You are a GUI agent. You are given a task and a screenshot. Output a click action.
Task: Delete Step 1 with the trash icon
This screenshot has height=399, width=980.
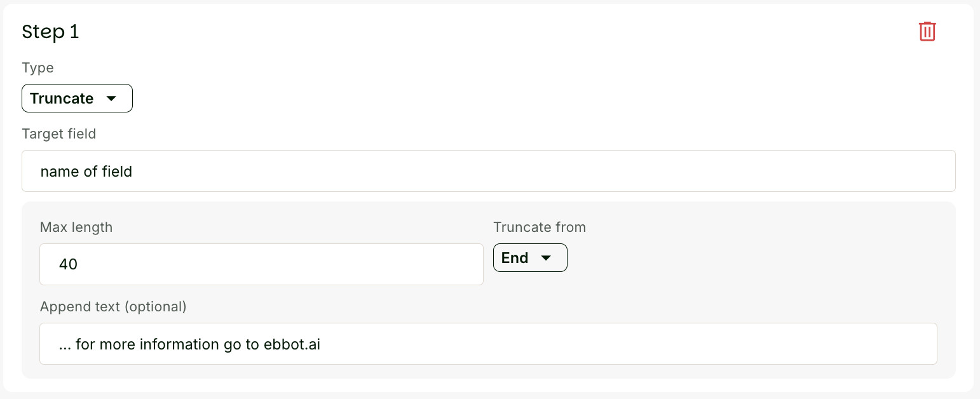[x=927, y=31]
